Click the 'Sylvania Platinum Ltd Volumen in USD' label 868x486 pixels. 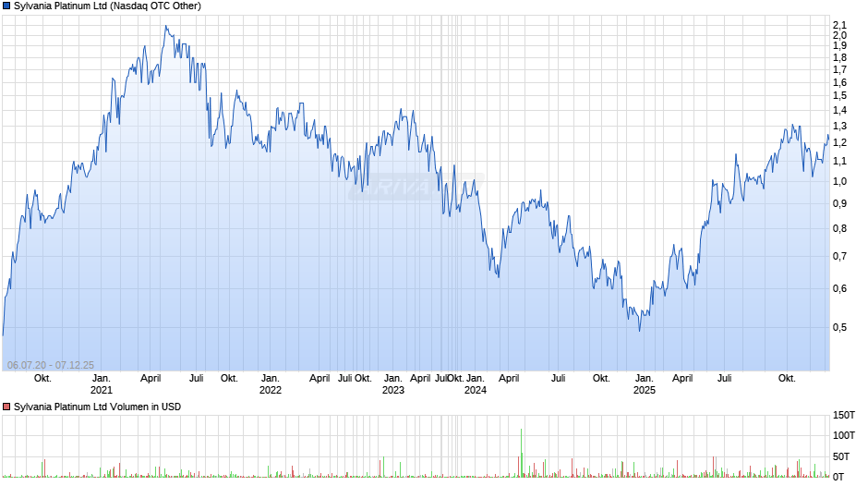point(98,407)
